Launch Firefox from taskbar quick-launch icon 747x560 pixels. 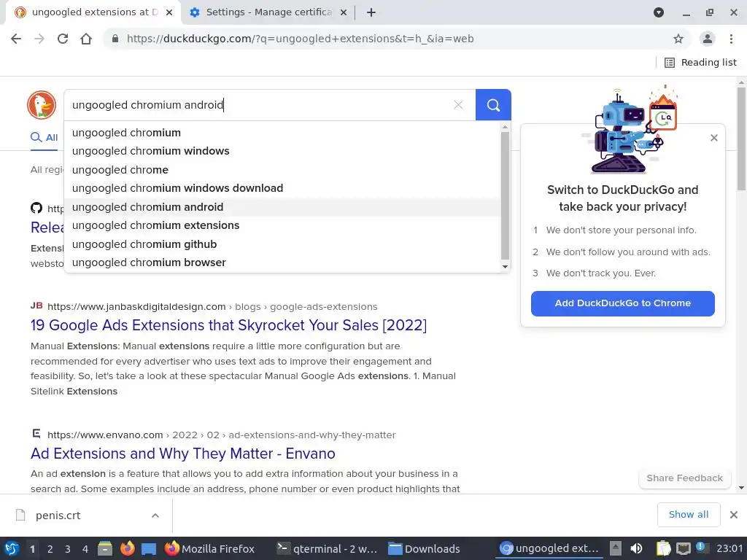[127, 548]
